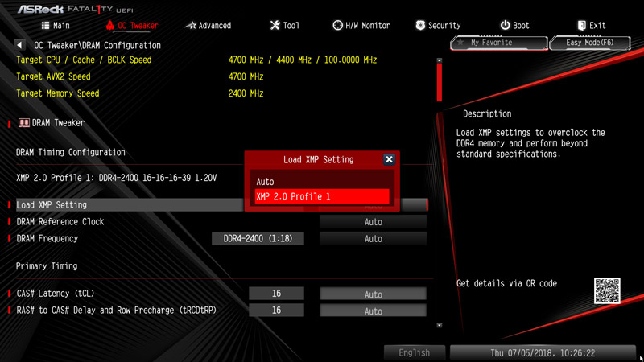
Task: Click the scrollbar up arrow
Action: (439, 60)
